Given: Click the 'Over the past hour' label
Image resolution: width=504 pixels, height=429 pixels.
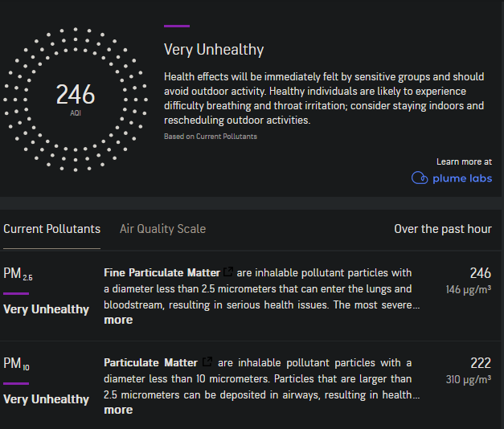Looking at the screenshot, I should pos(443,229).
